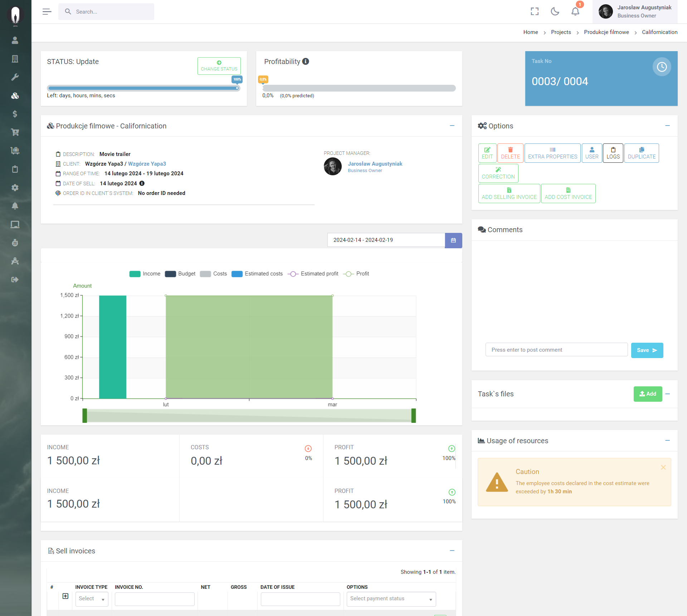Image resolution: width=687 pixels, height=616 pixels.
Task: Open the Logs option
Action: click(613, 153)
